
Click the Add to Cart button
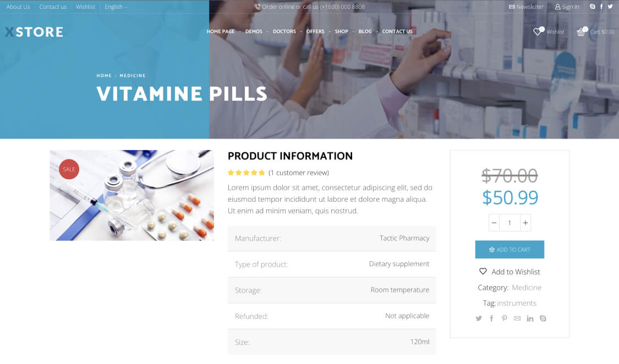coord(510,250)
